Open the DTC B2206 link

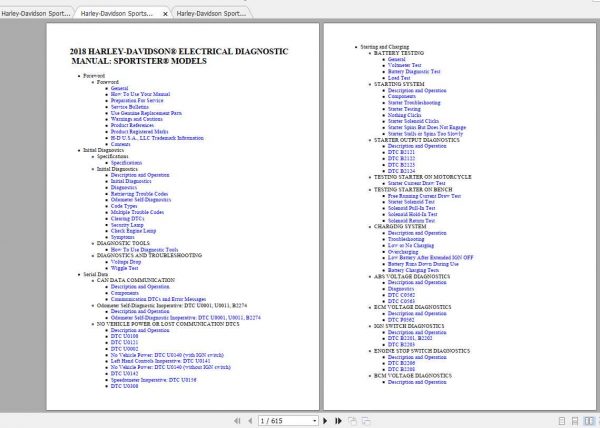pos(401,363)
